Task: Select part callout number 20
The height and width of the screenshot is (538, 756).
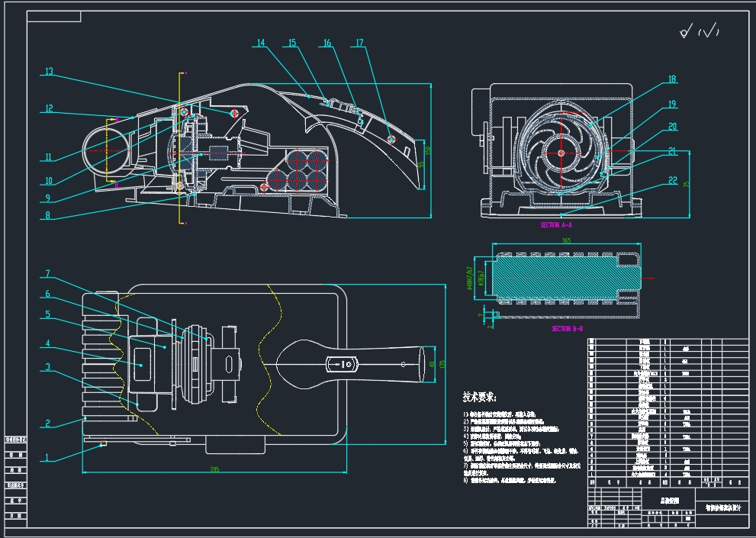Action: (673, 127)
